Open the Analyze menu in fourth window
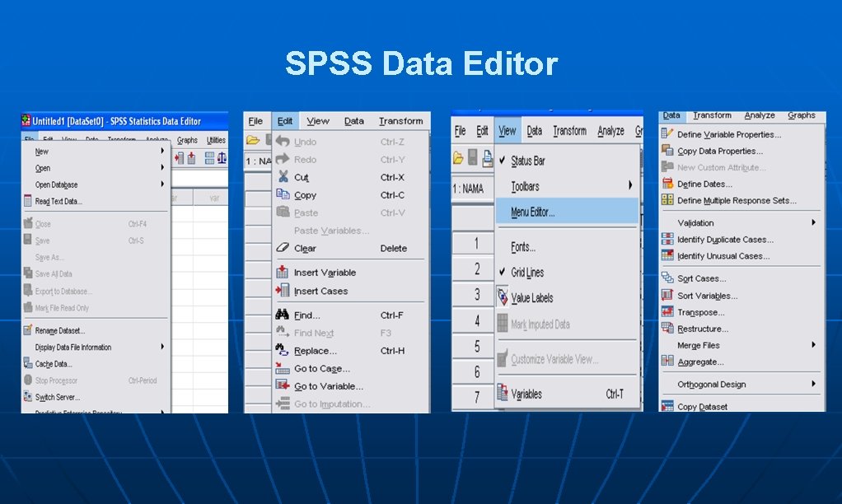The width and height of the screenshot is (842, 504). (x=760, y=115)
